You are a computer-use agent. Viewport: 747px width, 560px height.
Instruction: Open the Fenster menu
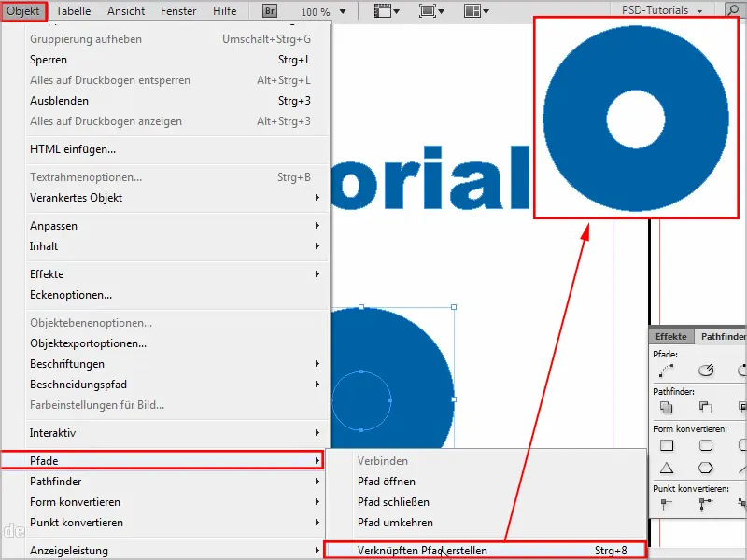[178, 11]
